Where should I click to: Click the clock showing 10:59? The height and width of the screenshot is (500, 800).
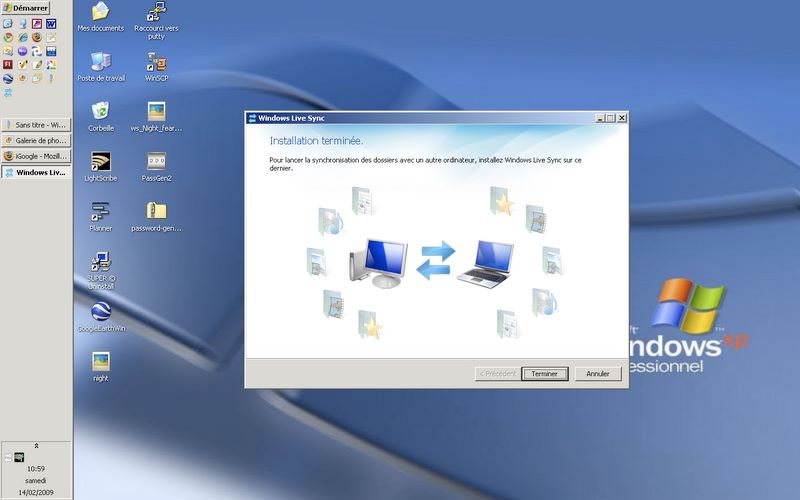[36, 468]
